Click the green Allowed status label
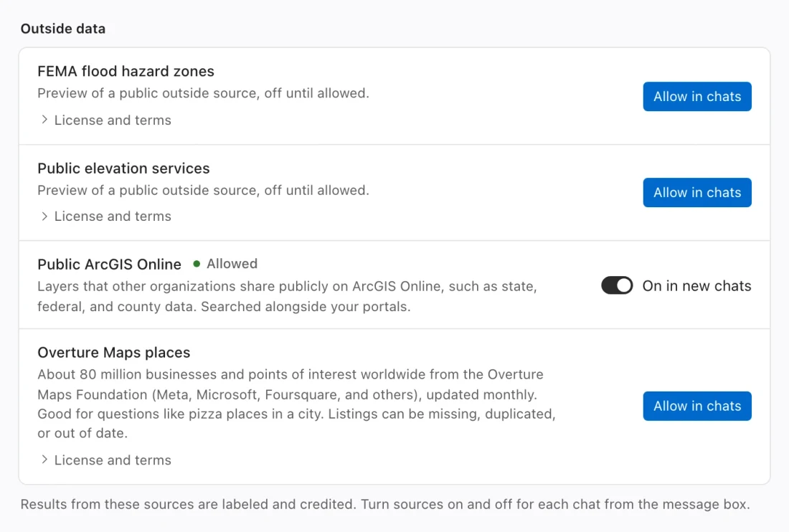The image size is (789, 532). 225,263
